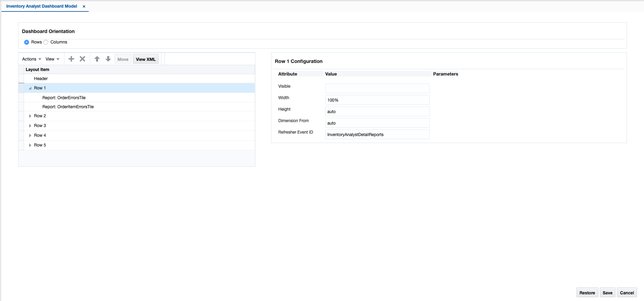Click the Height value field

(377, 111)
